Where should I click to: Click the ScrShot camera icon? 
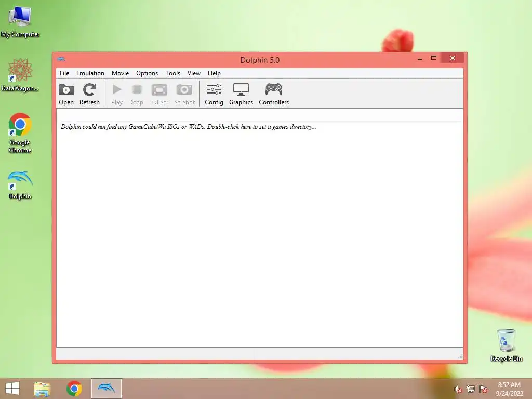(x=184, y=90)
